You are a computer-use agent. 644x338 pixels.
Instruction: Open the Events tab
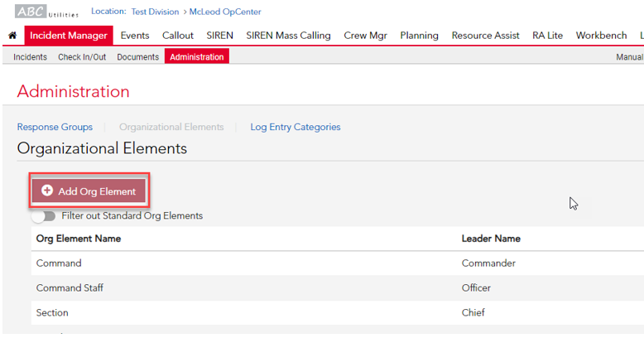(135, 36)
